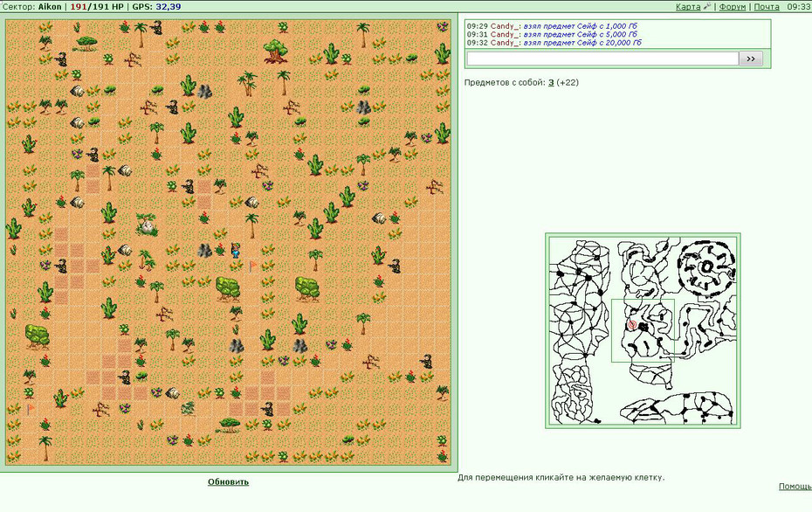Click the (+22) text next to items count
Screen dimensions: 812x512
point(568,82)
